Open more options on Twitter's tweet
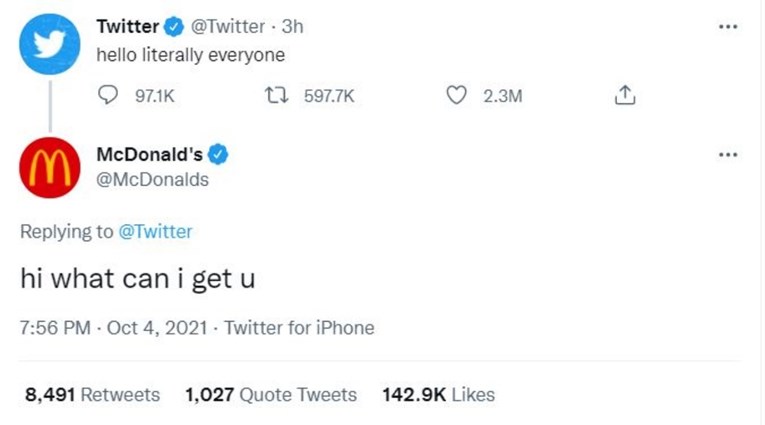This screenshot has width=765, height=425. tap(727, 27)
